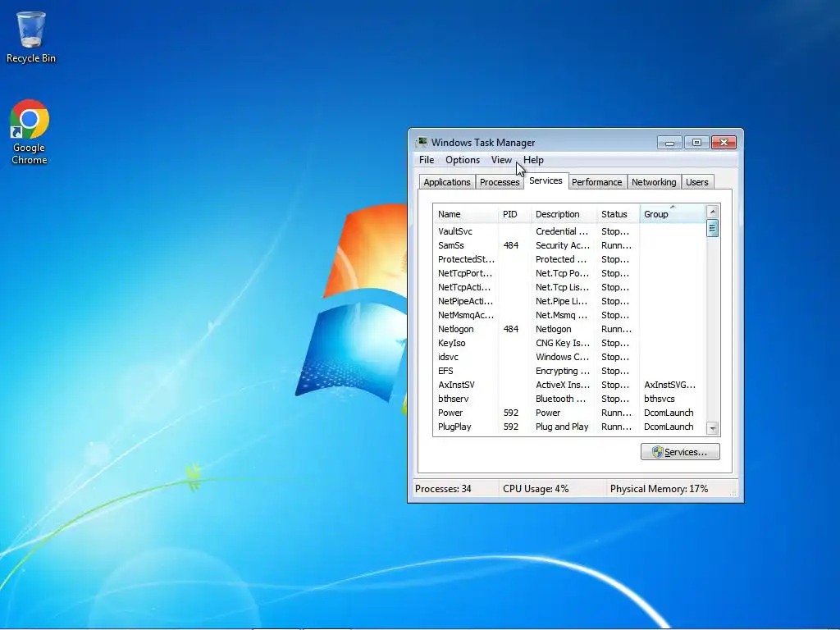840x630 pixels.
Task: Select the bthserv service row
Action: 569,399
